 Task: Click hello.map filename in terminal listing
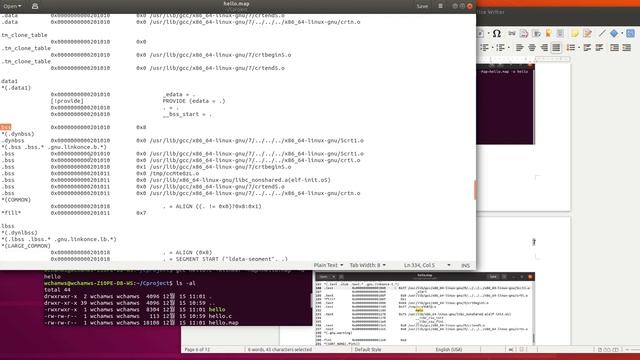[x=223, y=323]
